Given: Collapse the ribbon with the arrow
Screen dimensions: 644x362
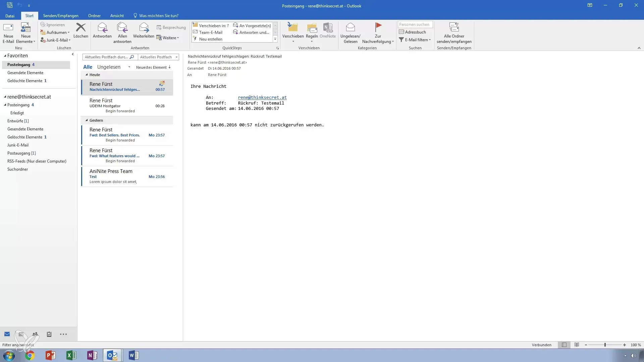Looking at the screenshot, I should coord(639,48).
